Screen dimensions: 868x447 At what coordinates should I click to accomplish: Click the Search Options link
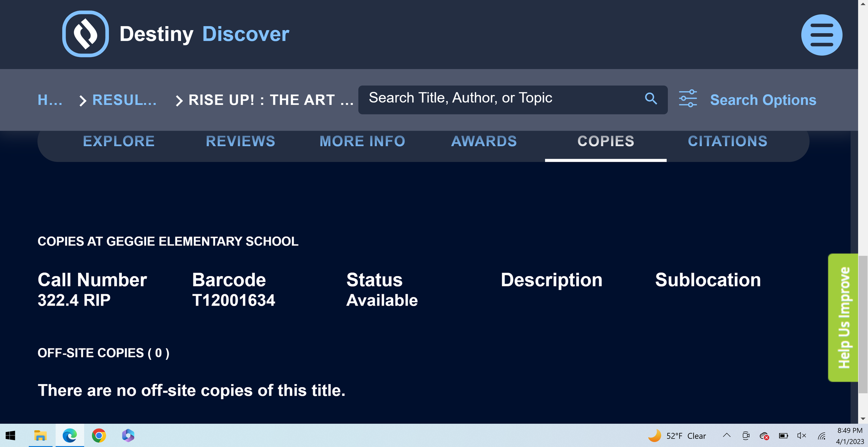pos(763,100)
